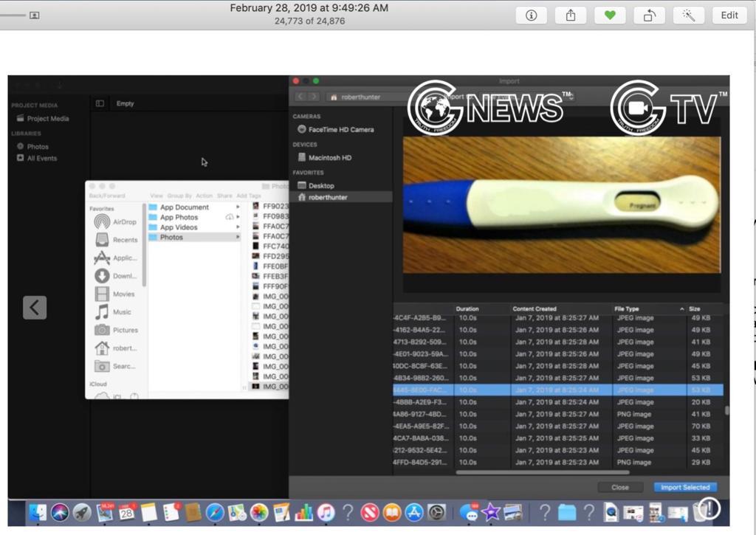Open Safari from the Dock

click(x=215, y=512)
